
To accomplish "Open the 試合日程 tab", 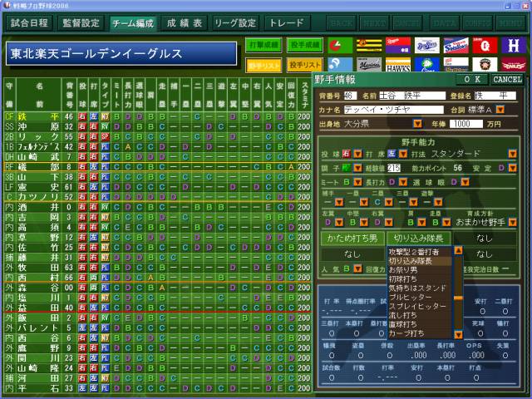I will click(x=30, y=23).
